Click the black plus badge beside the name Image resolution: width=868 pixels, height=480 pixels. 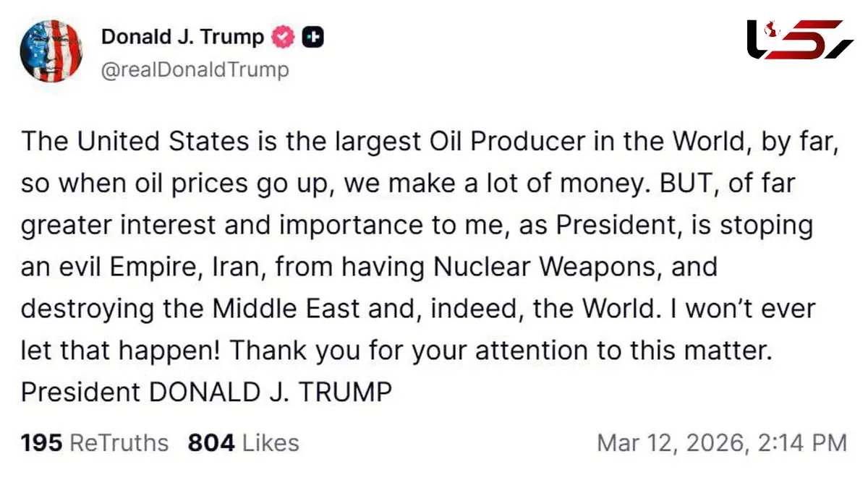tap(312, 37)
